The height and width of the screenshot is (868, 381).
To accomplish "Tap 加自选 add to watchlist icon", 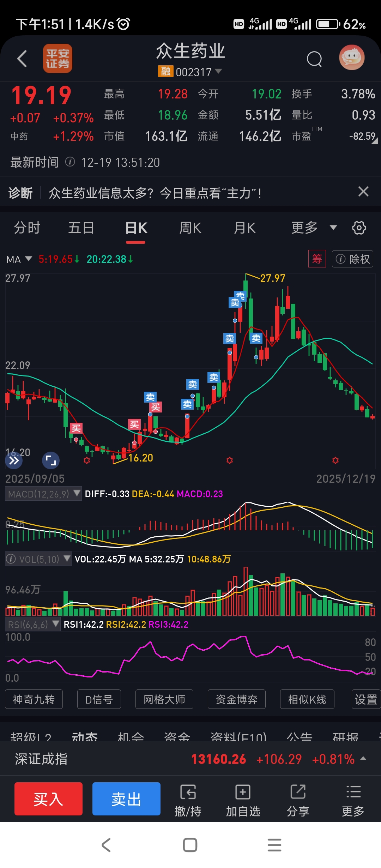I will 243,801.
